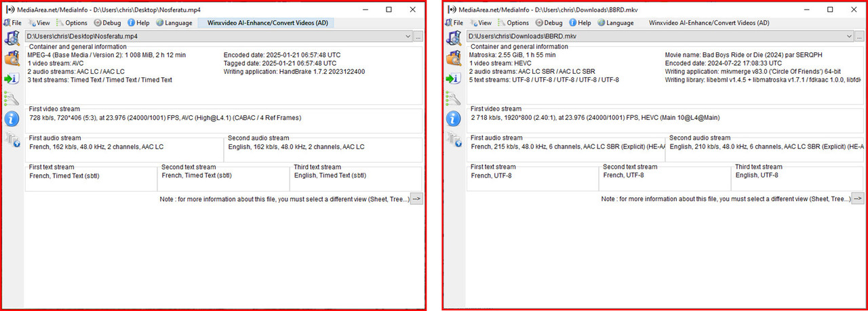Click 'Writing application: mkvmerge v83.0' text
The width and height of the screenshot is (868, 311).
(x=752, y=71)
